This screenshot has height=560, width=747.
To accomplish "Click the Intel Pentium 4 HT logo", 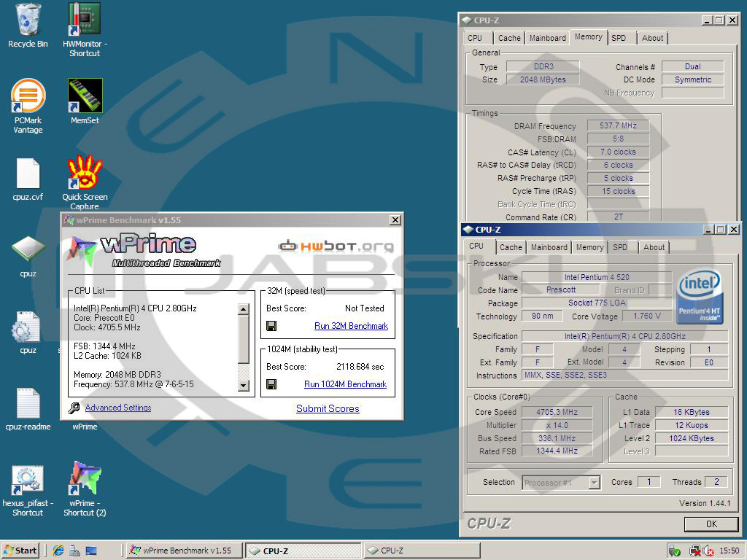I will point(700,297).
